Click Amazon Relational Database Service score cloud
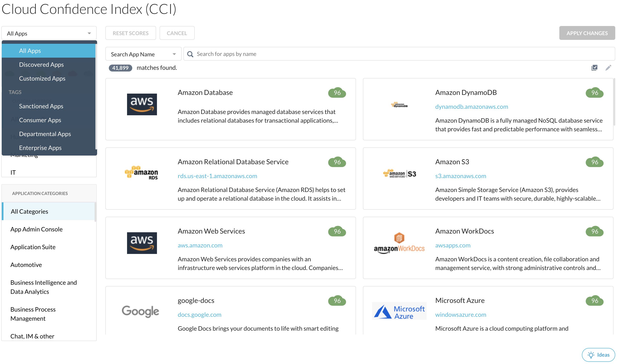This screenshot has height=364, width=617. pyautogui.click(x=337, y=162)
